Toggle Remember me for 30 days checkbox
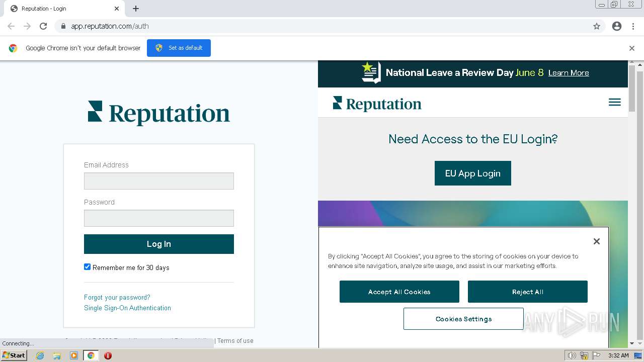Image resolution: width=644 pixels, height=362 pixels. tap(87, 267)
